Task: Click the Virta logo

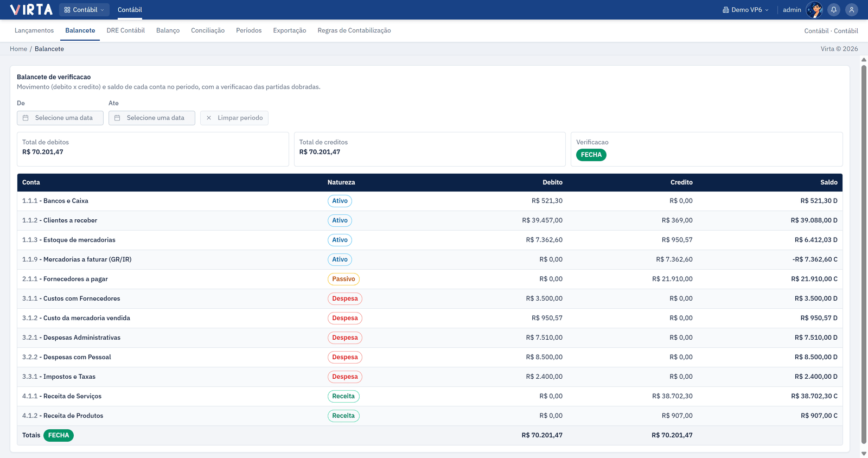Action: pyautogui.click(x=31, y=10)
